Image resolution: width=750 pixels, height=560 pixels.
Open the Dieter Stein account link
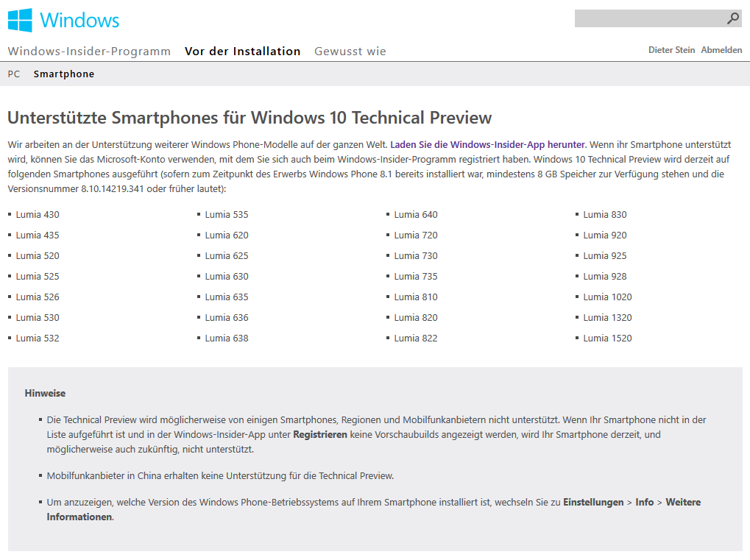(x=671, y=50)
